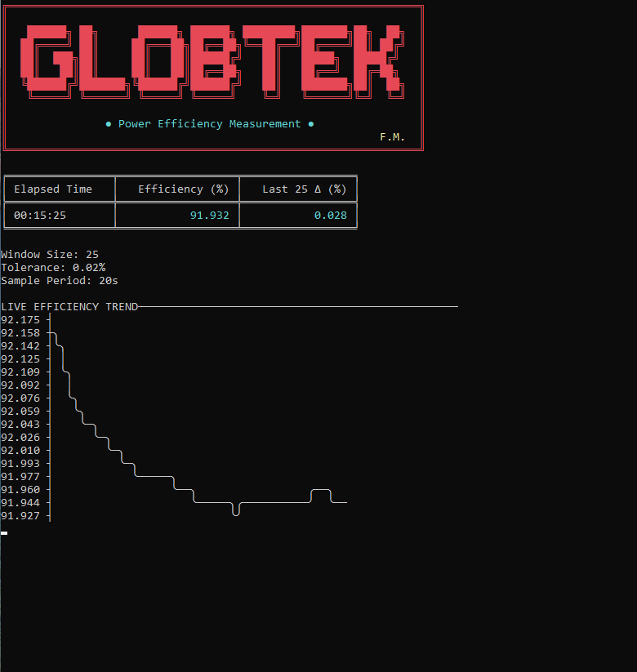This screenshot has height=672, width=637.
Task: Select the efficiency value 91.932
Action: (x=210, y=215)
